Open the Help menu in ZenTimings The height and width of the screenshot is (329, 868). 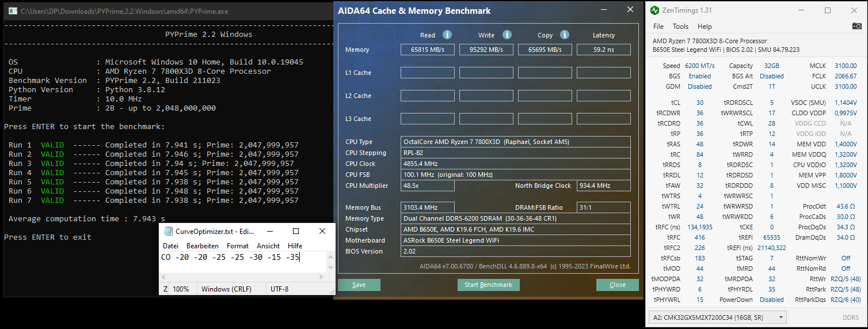coord(705,27)
